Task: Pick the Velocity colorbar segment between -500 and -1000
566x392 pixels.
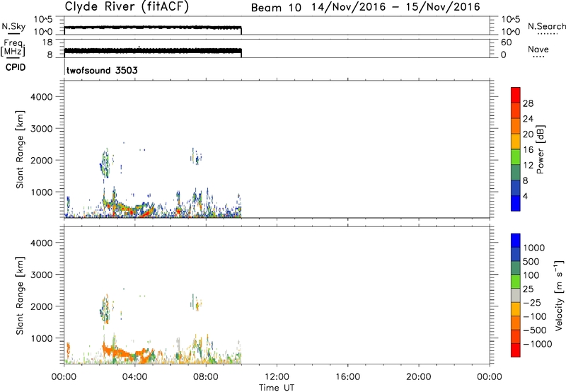Action: (516, 336)
